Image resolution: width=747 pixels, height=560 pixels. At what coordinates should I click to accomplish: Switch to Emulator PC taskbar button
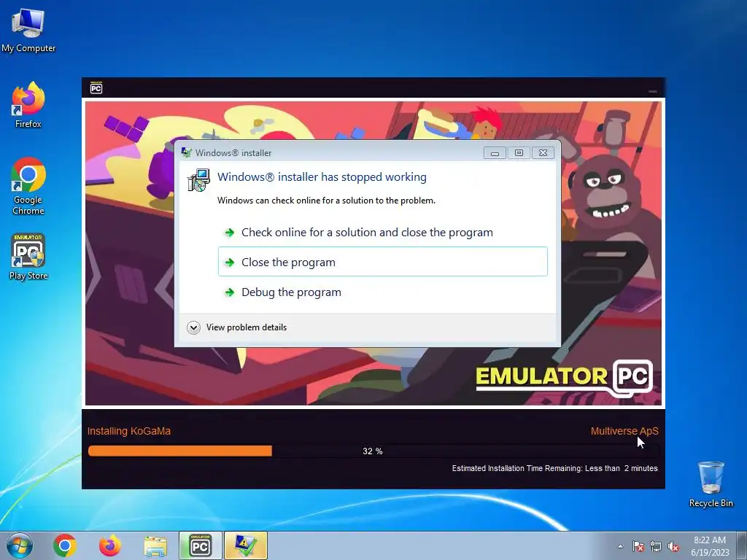coord(201,545)
